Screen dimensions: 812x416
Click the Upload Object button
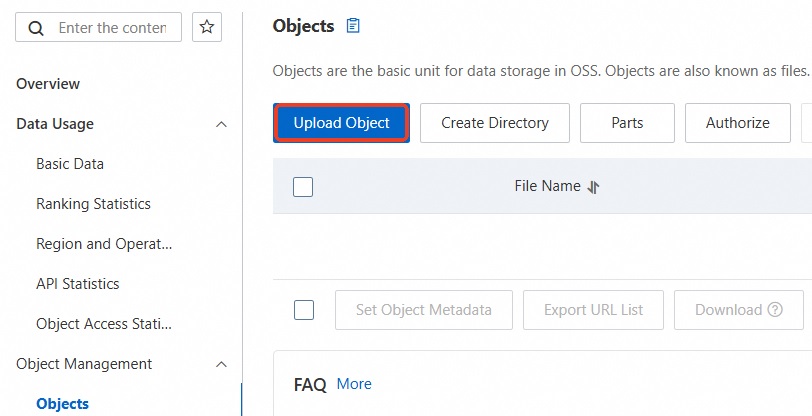click(341, 123)
